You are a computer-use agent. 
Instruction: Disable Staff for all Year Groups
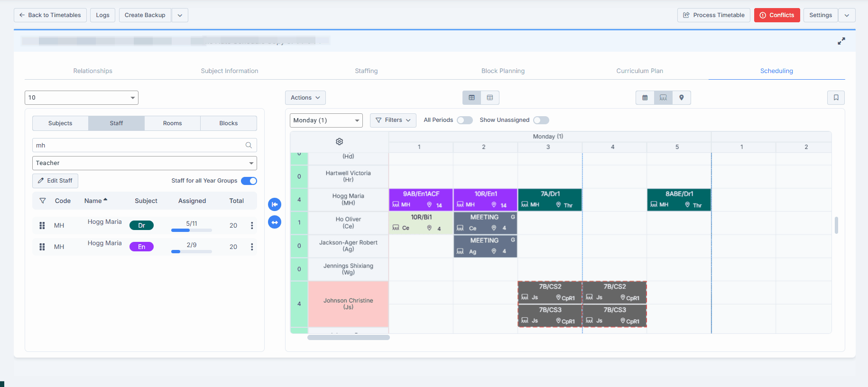point(249,181)
